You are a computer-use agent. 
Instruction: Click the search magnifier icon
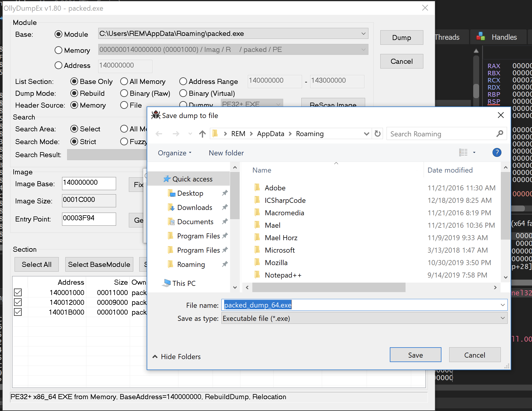coord(500,134)
